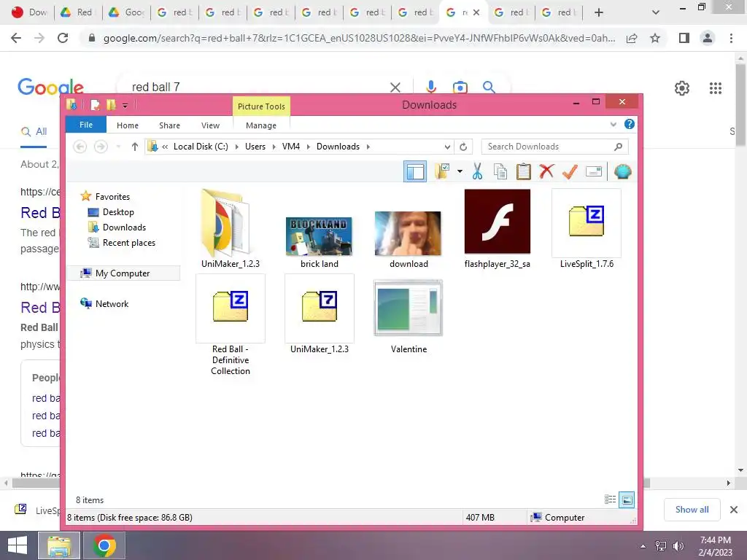Click VM4 in the address path
This screenshot has height=560, width=747.
point(290,147)
